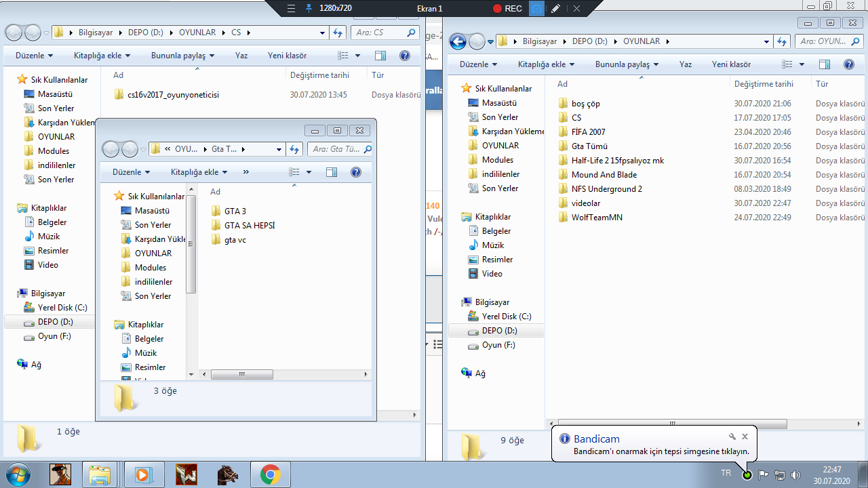The width and height of the screenshot is (868, 488).
Task: Click the wrench icon in Bandicam balloon
Action: (x=732, y=437)
